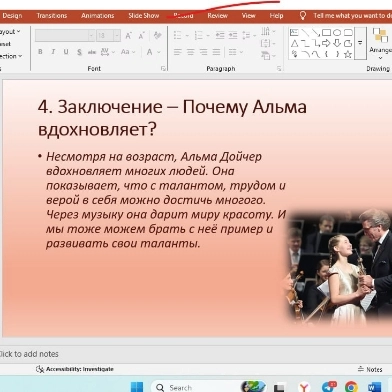This screenshot has height=392, width=392.
Task: Open Microsoft Word from taskbar
Action: tap(375, 387)
